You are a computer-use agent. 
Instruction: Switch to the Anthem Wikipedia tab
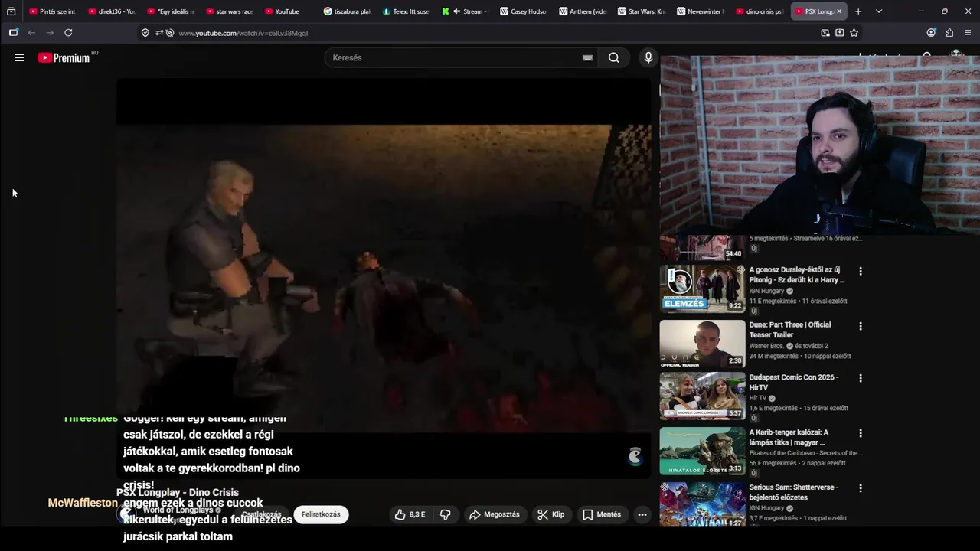pos(583,11)
